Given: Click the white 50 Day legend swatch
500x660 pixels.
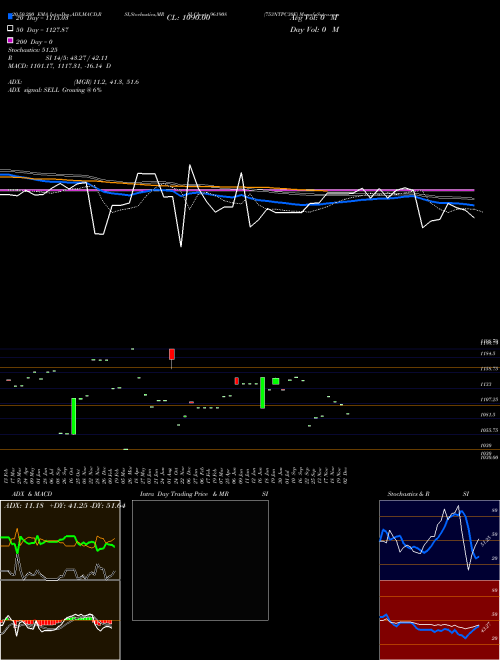Looking at the screenshot, I should coord(11,29).
